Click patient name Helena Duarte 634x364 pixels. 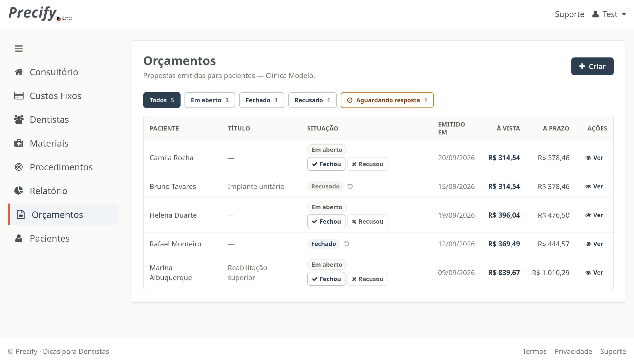173,215
